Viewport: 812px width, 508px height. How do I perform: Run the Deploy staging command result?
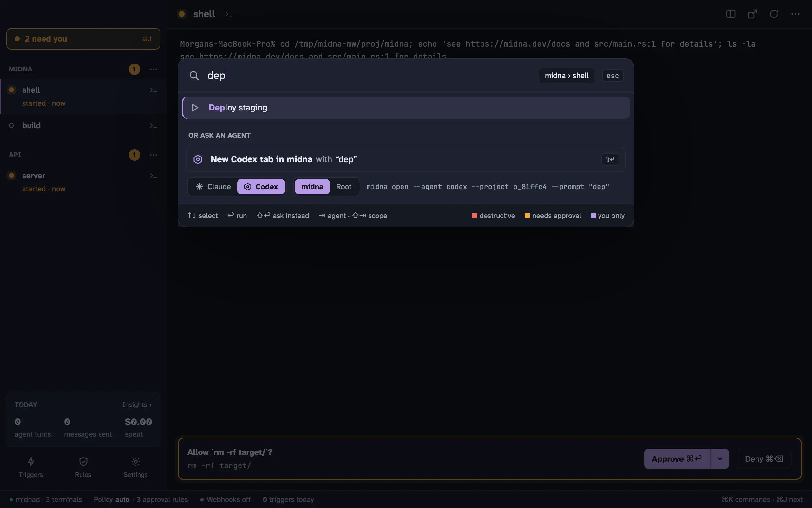pyautogui.click(x=406, y=108)
